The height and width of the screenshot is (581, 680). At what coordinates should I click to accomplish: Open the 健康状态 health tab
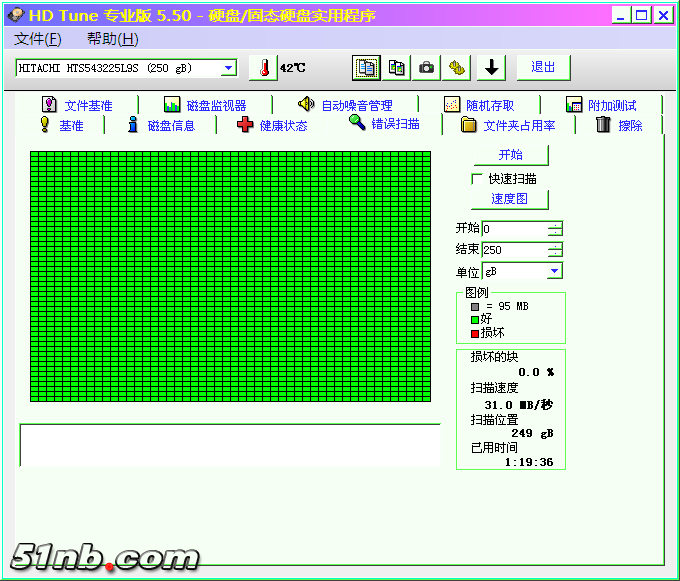272,125
